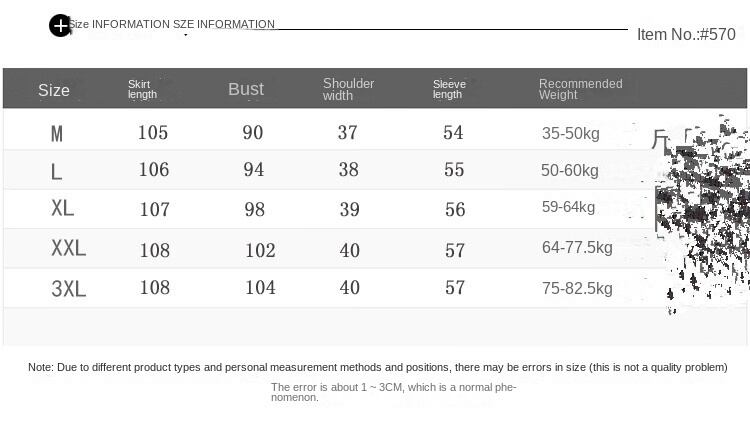Click the Skirt length column header

142,90
